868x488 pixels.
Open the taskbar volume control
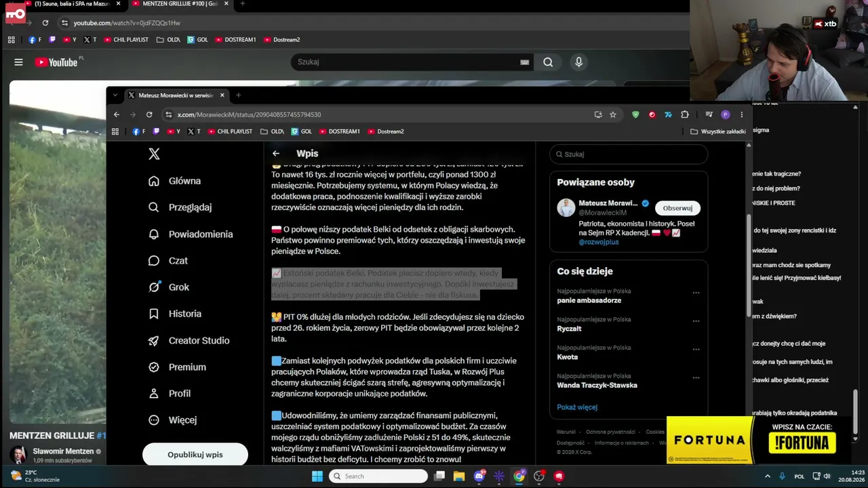tap(827, 476)
